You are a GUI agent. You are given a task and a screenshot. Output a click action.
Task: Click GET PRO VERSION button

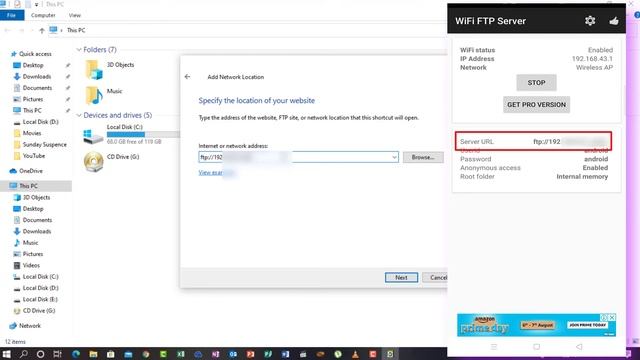point(536,104)
